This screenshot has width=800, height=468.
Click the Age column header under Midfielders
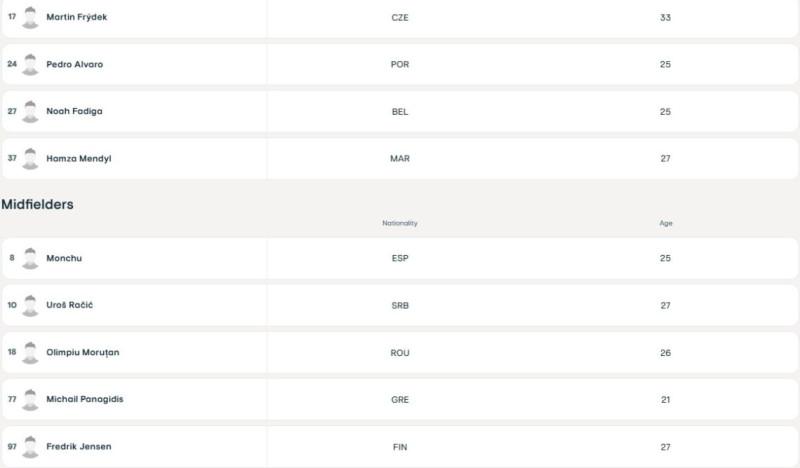click(x=665, y=223)
